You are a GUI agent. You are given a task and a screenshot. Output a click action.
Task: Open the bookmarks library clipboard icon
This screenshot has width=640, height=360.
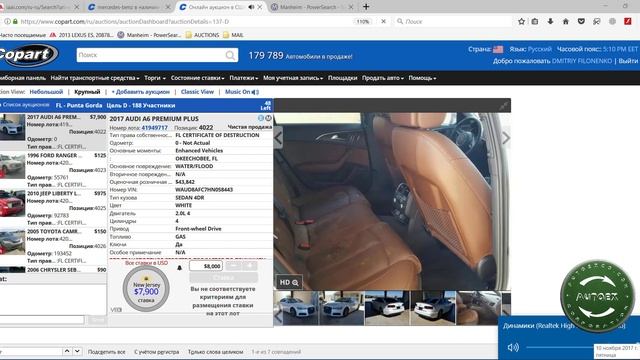pos(535,21)
